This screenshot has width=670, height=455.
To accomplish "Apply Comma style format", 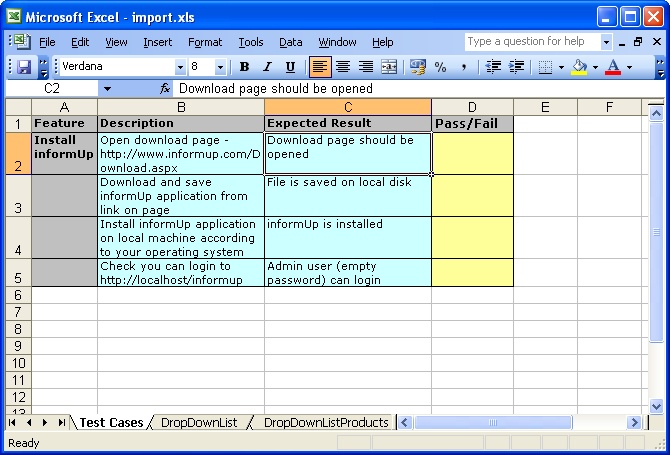I will (x=464, y=67).
